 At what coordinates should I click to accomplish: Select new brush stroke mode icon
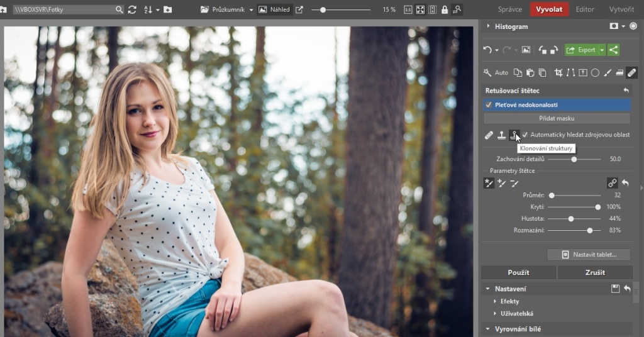point(489,183)
